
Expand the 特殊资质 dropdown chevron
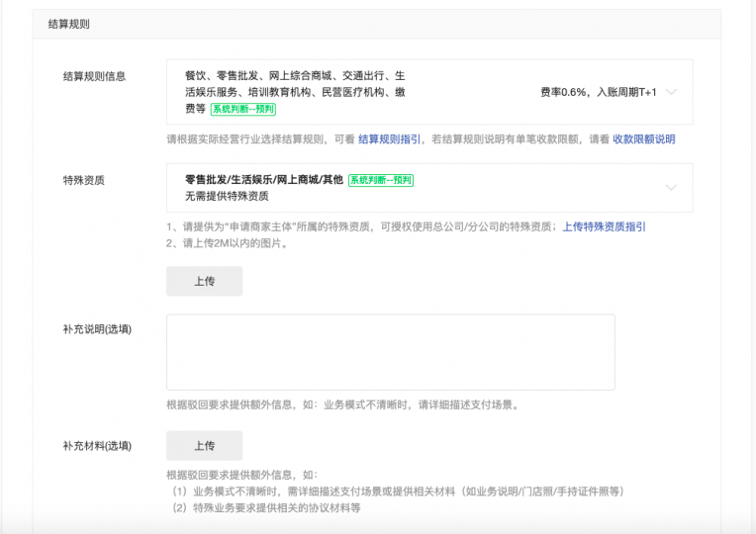671,188
